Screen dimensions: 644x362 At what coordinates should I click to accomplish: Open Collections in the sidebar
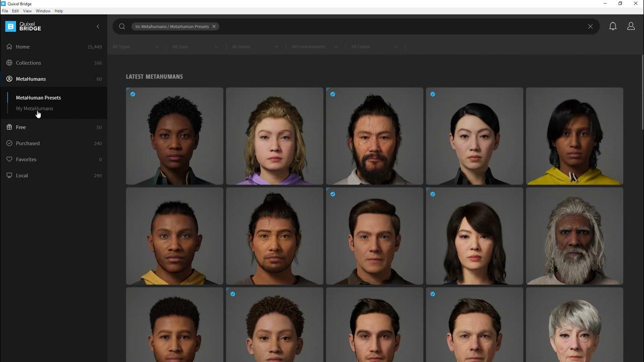click(x=53, y=63)
